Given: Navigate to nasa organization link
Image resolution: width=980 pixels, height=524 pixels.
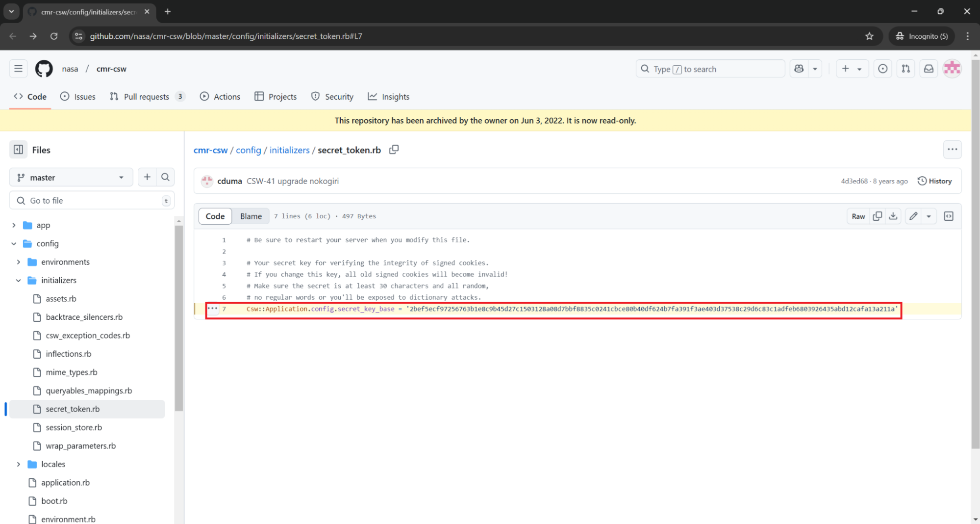Looking at the screenshot, I should point(70,69).
